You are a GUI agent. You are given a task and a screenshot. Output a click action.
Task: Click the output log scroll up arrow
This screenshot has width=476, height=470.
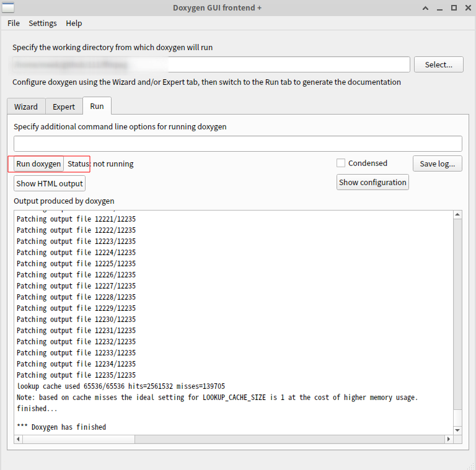[x=457, y=215]
